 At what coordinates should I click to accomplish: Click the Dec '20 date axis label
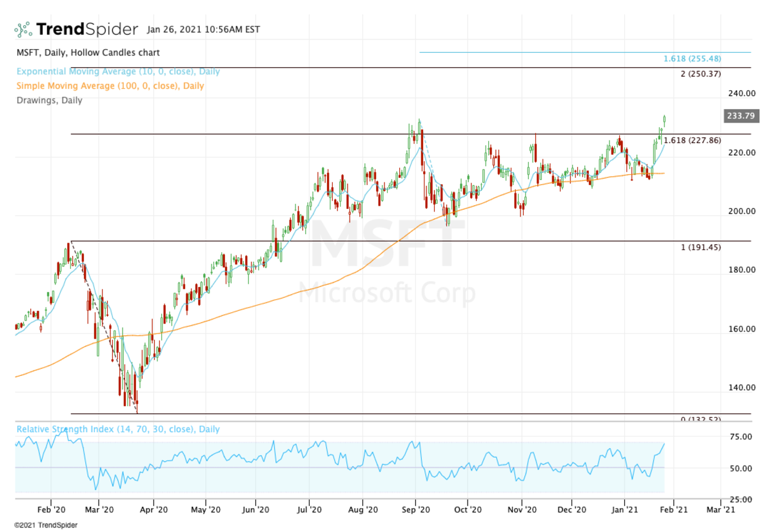pos(573,509)
